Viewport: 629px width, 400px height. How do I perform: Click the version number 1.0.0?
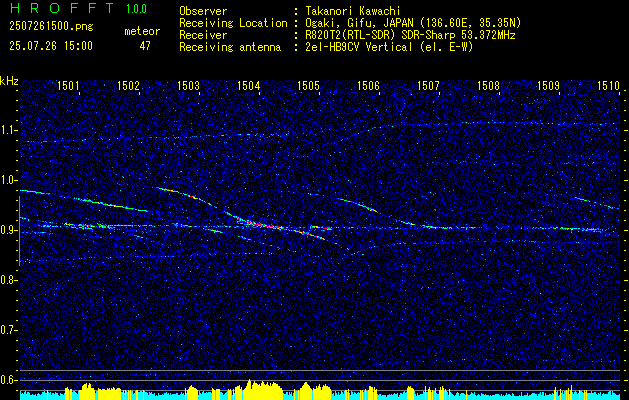pos(136,9)
